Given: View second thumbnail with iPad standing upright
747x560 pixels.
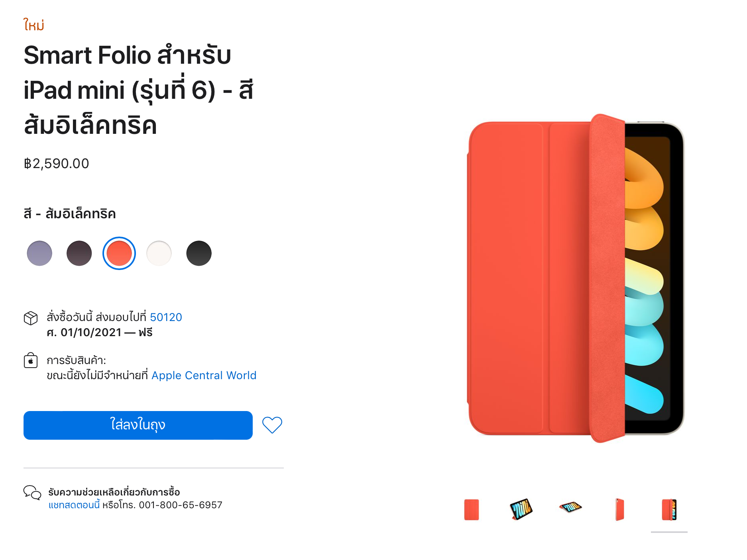Looking at the screenshot, I should pos(521,509).
